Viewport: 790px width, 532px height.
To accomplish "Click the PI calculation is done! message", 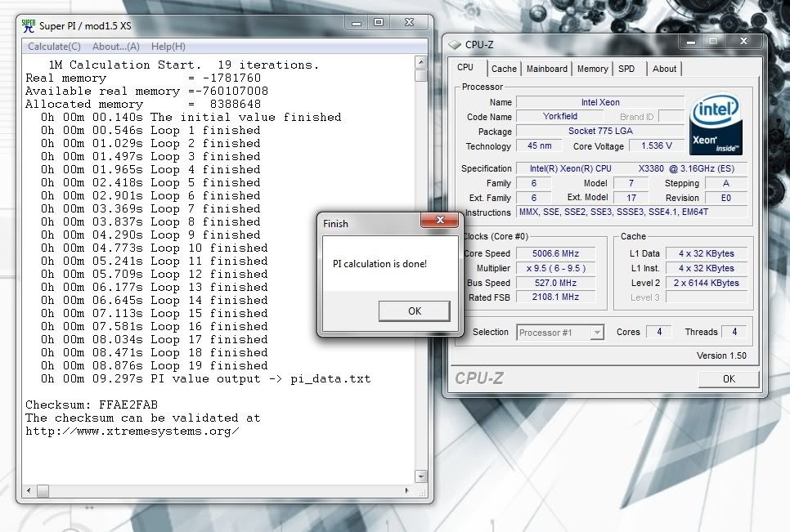I will pyautogui.click(x=379, y=264).
